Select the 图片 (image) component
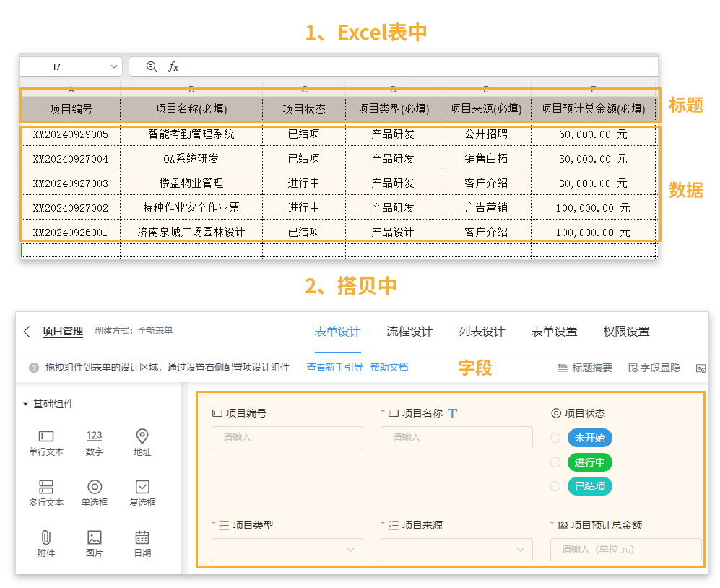720x588 pixels. point(94,543)
